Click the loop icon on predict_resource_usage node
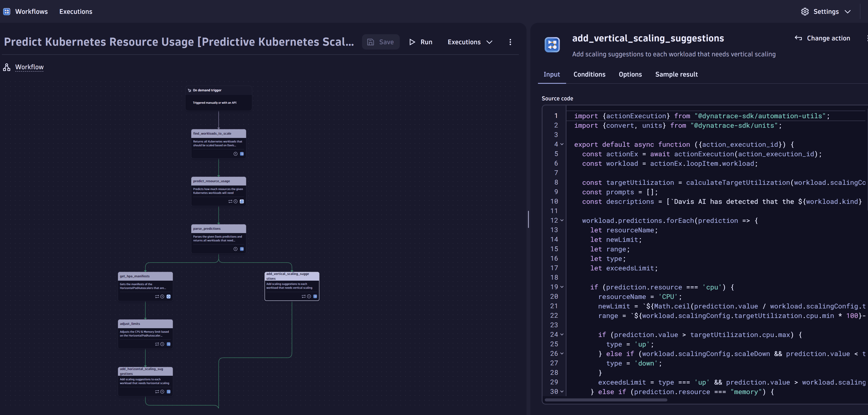Image resolution: width=868 pixels, height=415 pixels. coord(231,201)
